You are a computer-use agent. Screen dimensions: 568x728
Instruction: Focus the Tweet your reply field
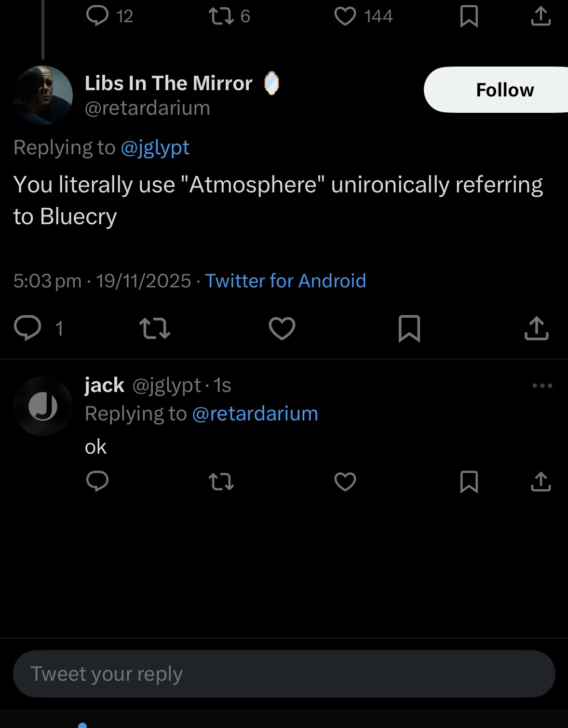coord(284,674)
